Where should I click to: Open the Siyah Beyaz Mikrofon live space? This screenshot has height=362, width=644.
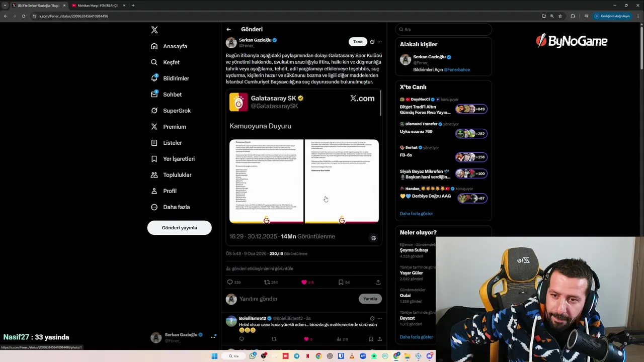click(443, 174)
